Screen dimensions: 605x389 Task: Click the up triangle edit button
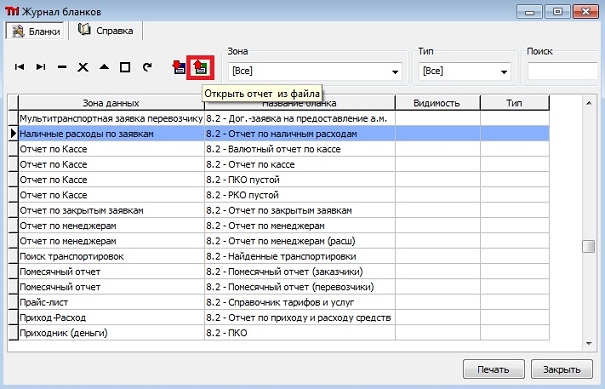click(104, 67)
